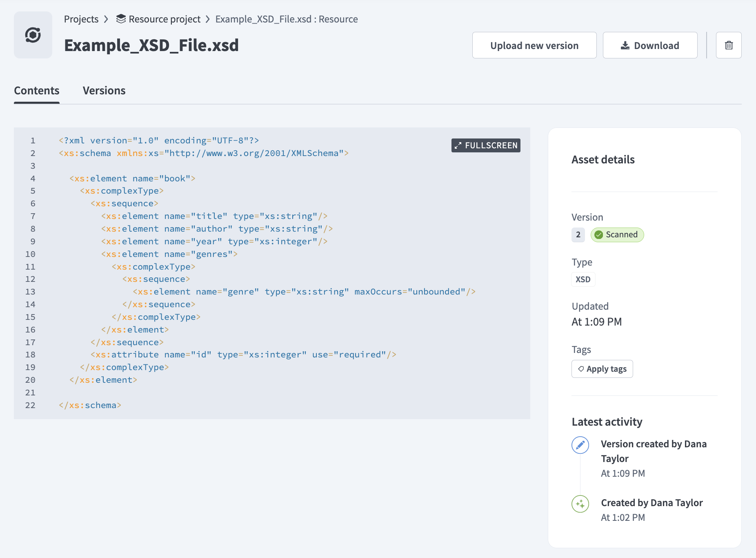
Task: Click the chevron after Projects breadcrumb
Action: click(106, 19)
